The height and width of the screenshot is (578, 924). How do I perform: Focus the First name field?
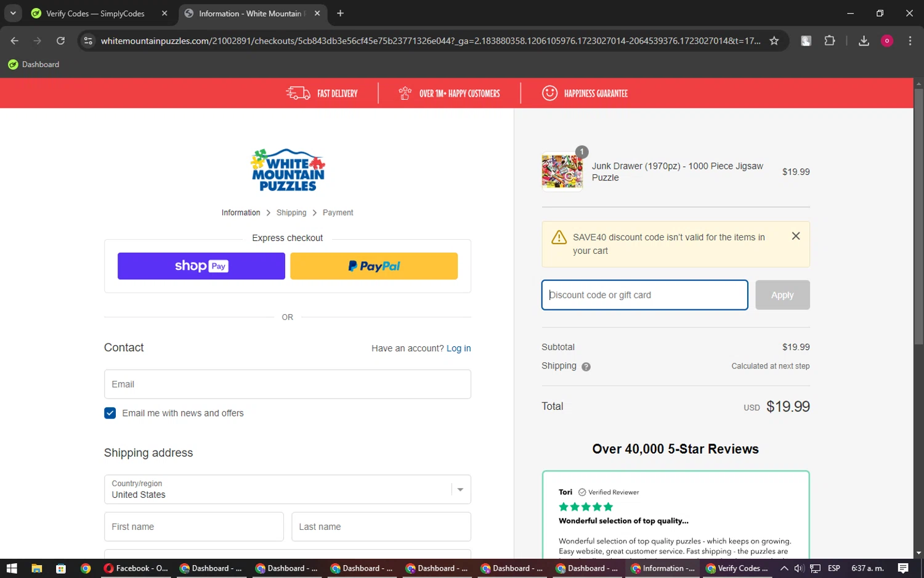(194, 527)
